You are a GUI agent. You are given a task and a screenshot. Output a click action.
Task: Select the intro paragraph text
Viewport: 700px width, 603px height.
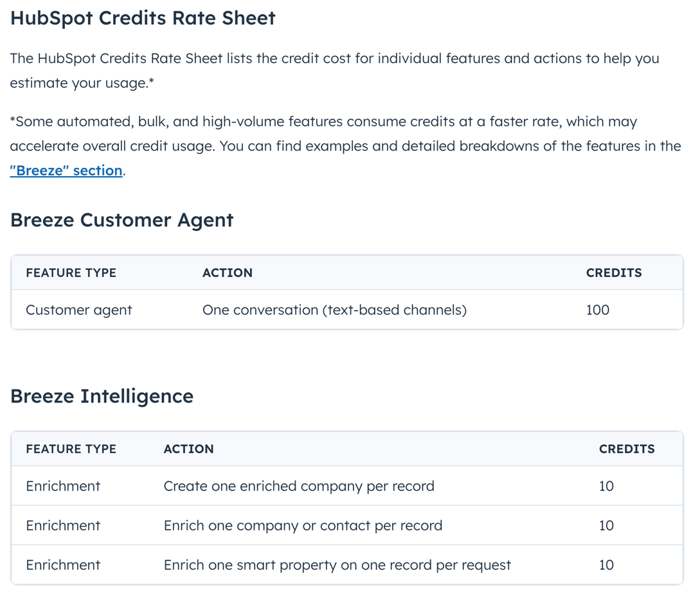tap(334, 70)
